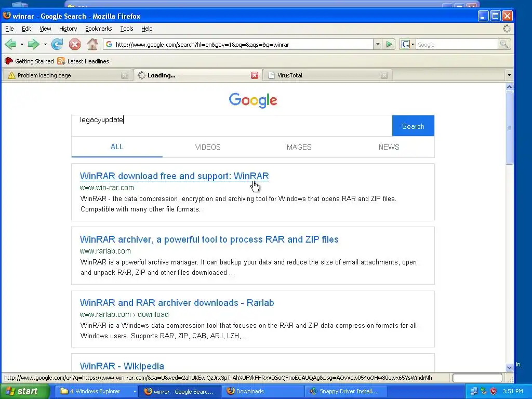Close the Problem loading page tab
Image resolution: width=532 pixels, height=399 pixels.
click(x=125, y=75)
